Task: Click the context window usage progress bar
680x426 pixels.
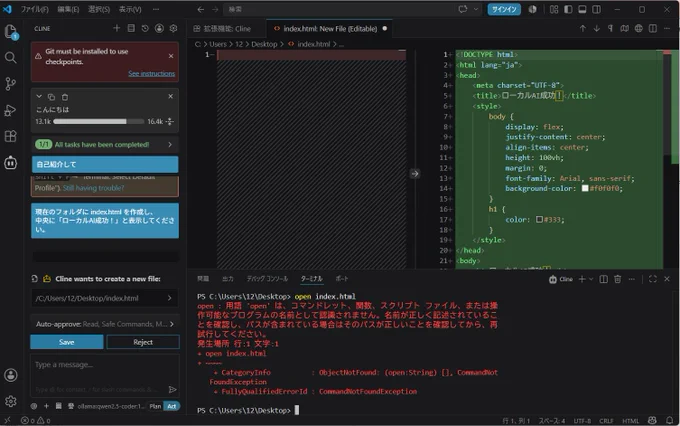Action: point(98,121)
